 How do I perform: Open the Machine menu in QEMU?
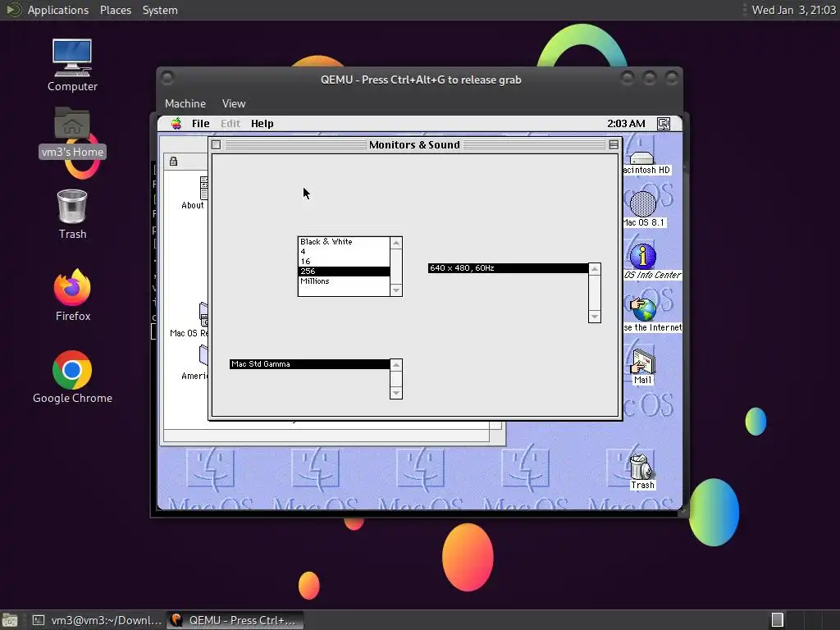[x=185, y=103]
